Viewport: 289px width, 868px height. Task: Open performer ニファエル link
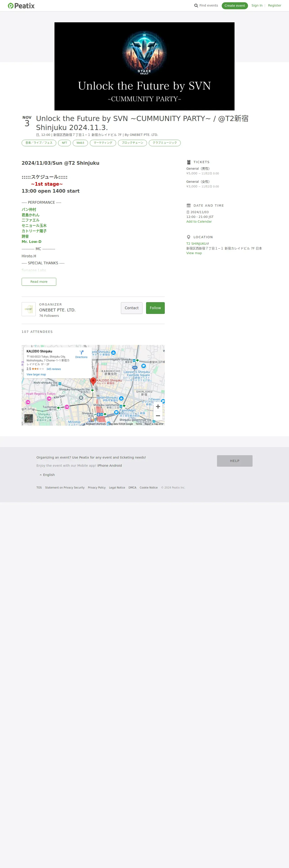[31, 220]
